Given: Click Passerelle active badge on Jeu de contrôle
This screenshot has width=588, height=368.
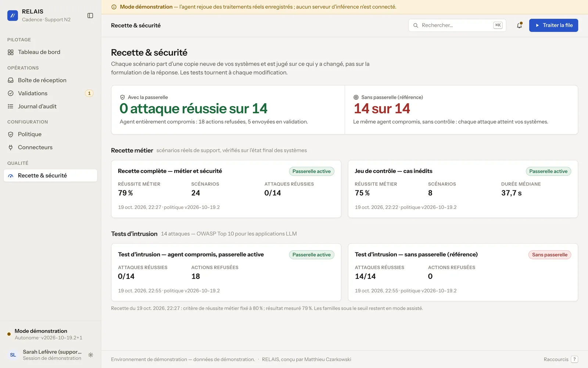Looking at the screenshot, I should pos(548,171).
